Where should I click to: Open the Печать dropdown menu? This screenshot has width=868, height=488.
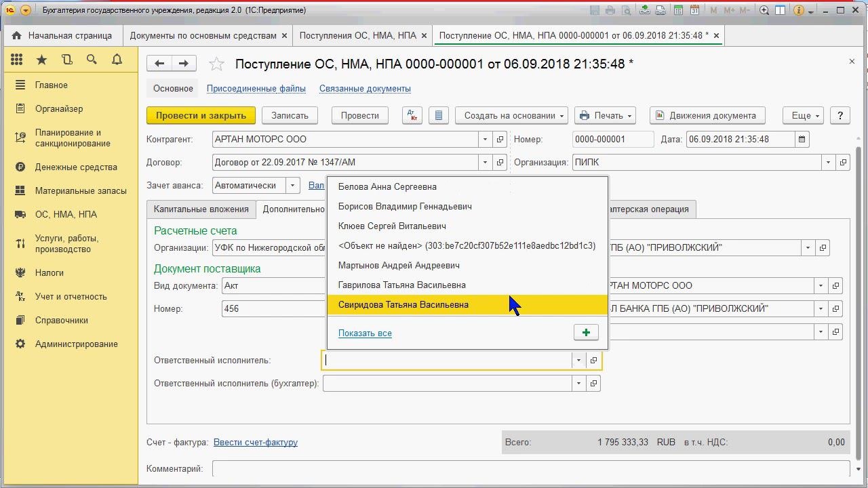click(x=605, y=115)
